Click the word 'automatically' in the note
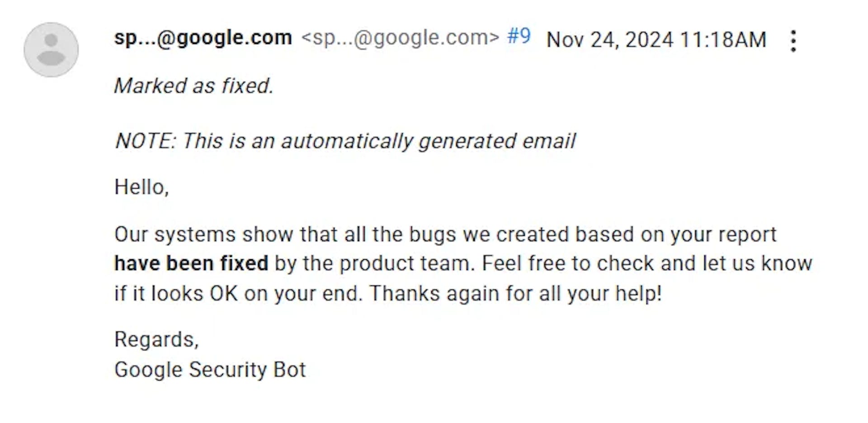The image size is (868, 423). click(x=347, y=141)
